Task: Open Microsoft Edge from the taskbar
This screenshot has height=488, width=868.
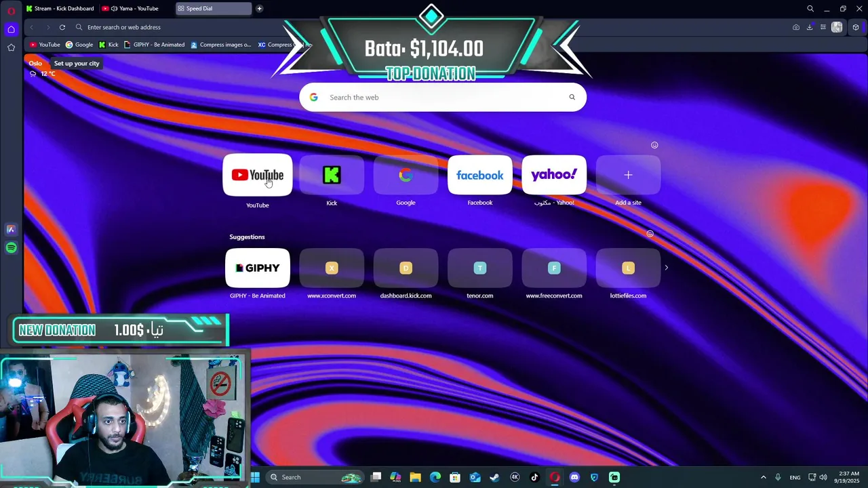Action: [x=435, y=477]
